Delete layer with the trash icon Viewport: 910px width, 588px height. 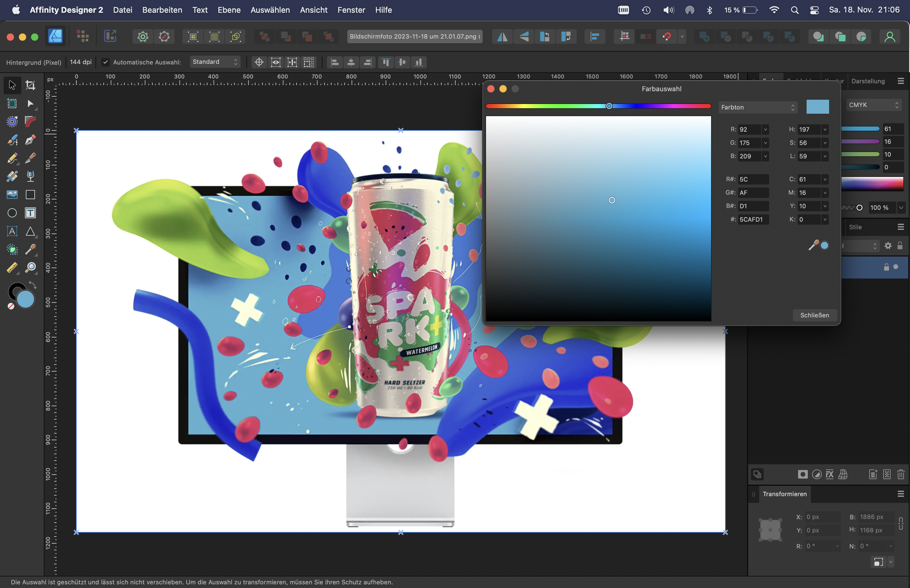pos(901,474)
